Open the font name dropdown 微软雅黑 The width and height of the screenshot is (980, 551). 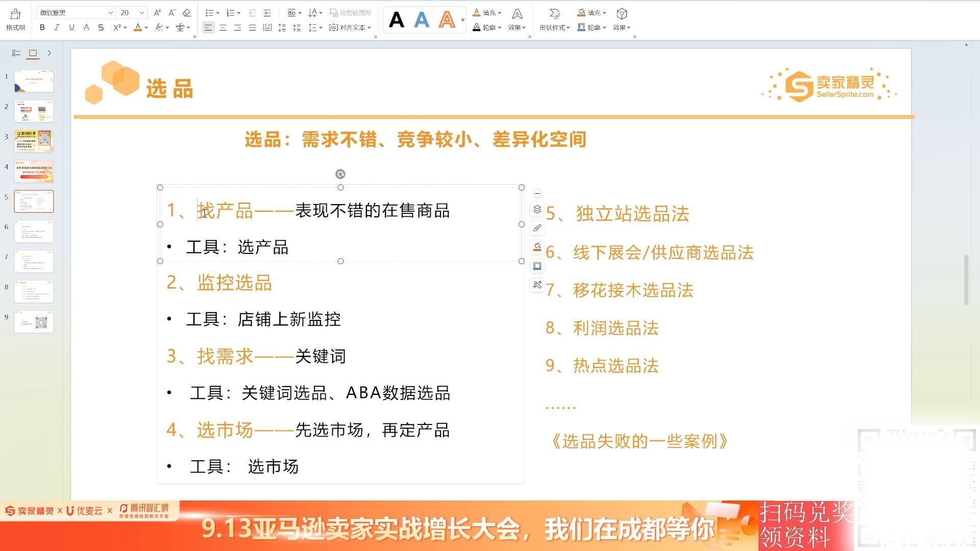click(x=110, y=13)
